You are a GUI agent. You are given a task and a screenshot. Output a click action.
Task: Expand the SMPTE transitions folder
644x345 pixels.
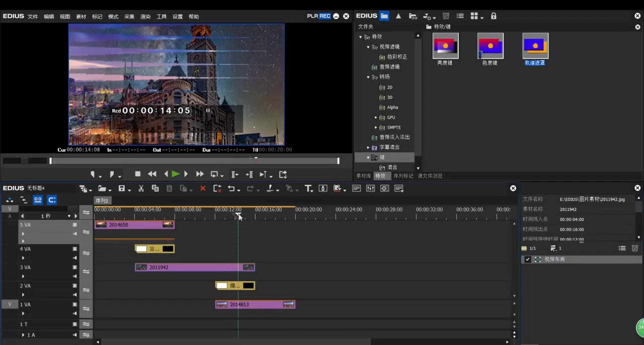coord(376,128)
